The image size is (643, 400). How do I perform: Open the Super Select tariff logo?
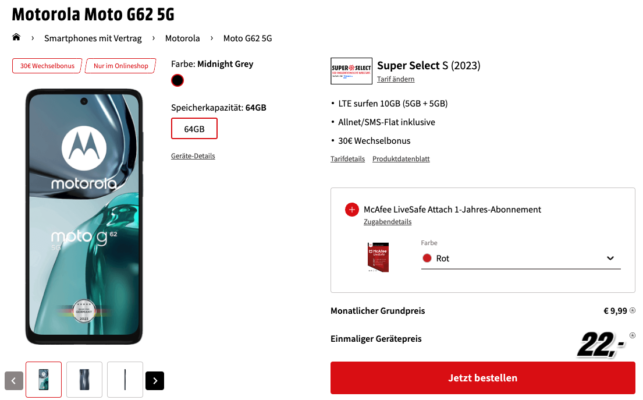[x=351, y=71]
